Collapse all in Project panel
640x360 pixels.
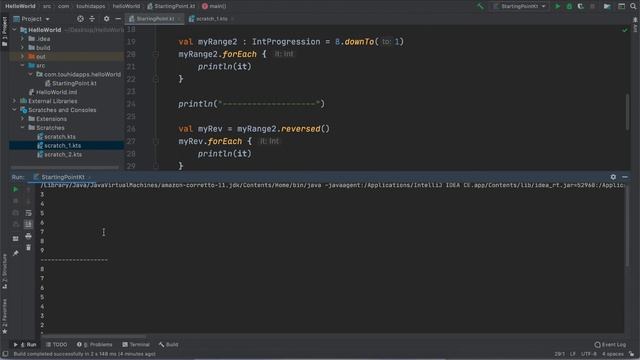point(92,19)
